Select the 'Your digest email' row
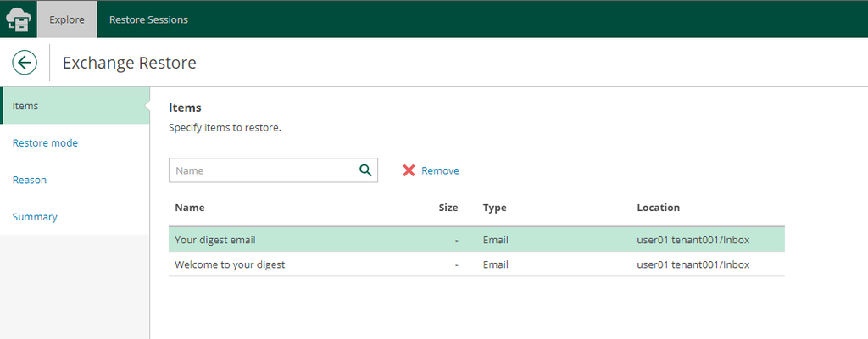Image resolution: width=868 pixels, height=339 pixels. (215, 240)
